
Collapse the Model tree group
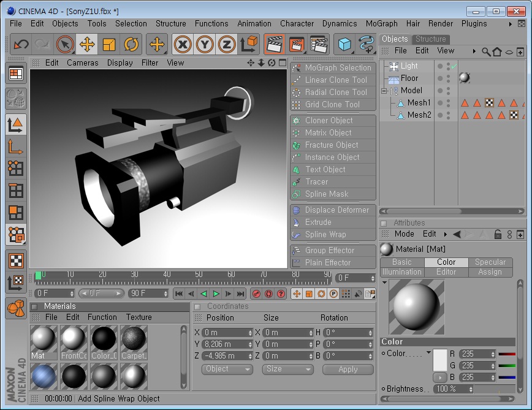point(384,91)
